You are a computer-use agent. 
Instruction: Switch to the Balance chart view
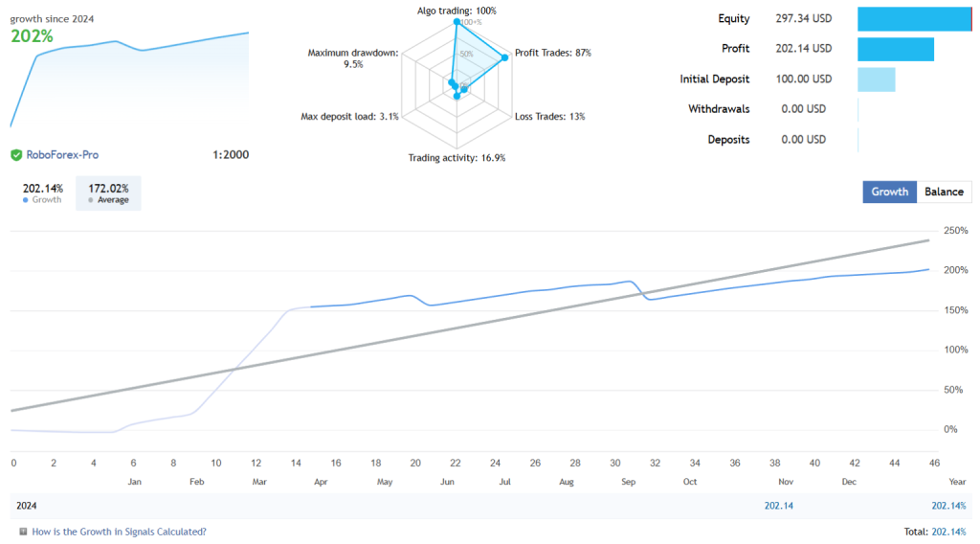pos(944,192)
